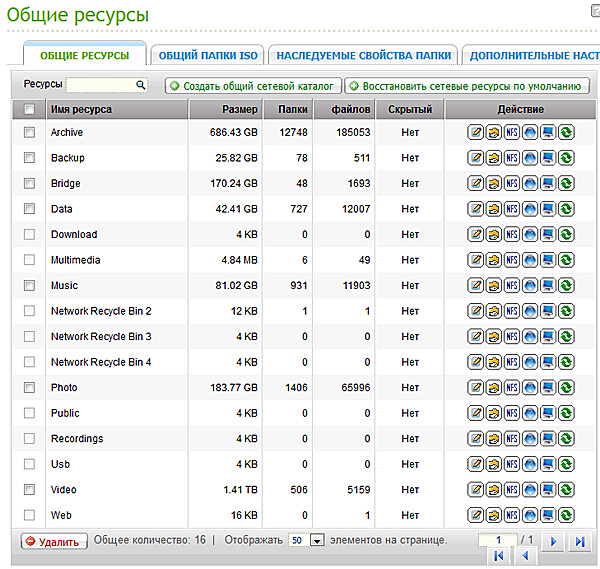Click the green refresh icon for Photo
This screenshot has width=600, height=569.
click(566, 388)
